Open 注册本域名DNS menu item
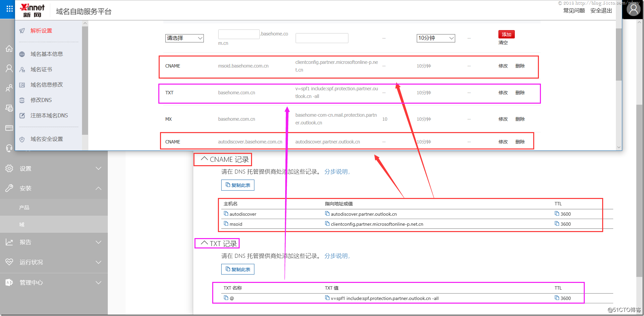644x316 pixels. coord(49,116)
